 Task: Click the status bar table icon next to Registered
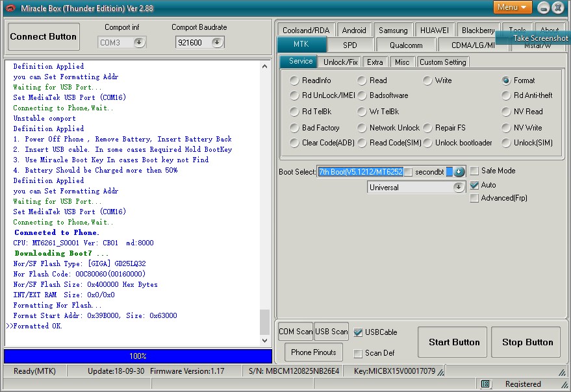pyautogui.click(x=485, y=384)
